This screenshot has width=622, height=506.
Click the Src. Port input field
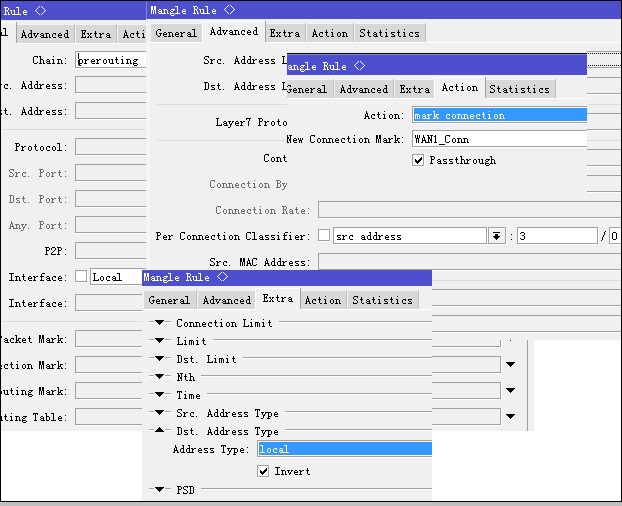point(111,173)
